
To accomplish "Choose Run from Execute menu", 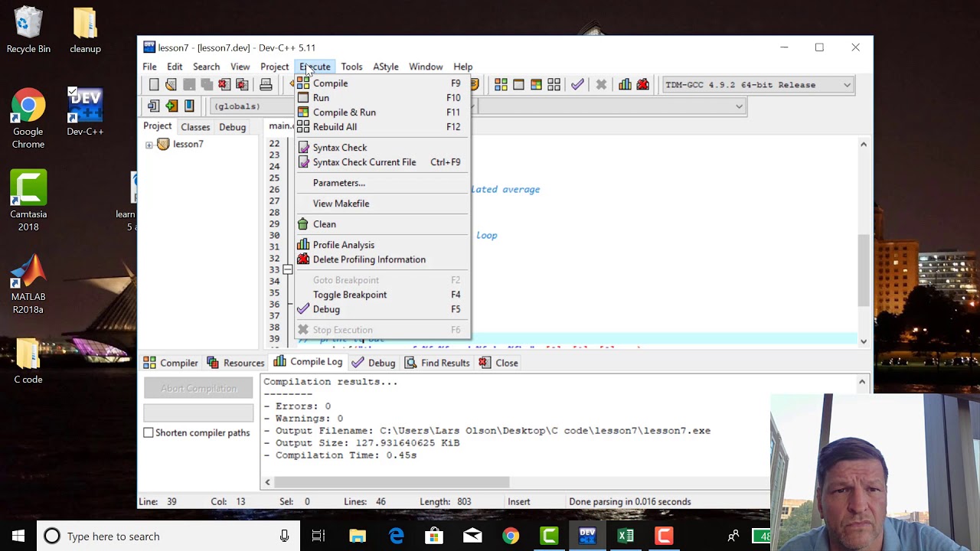I will tap(383, 98).
